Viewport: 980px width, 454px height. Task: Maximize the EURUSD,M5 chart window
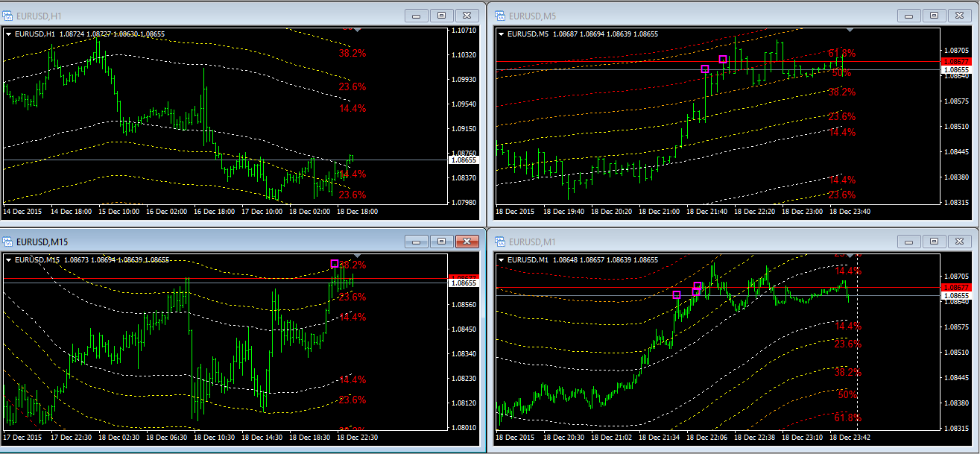[x=933, y=15]
